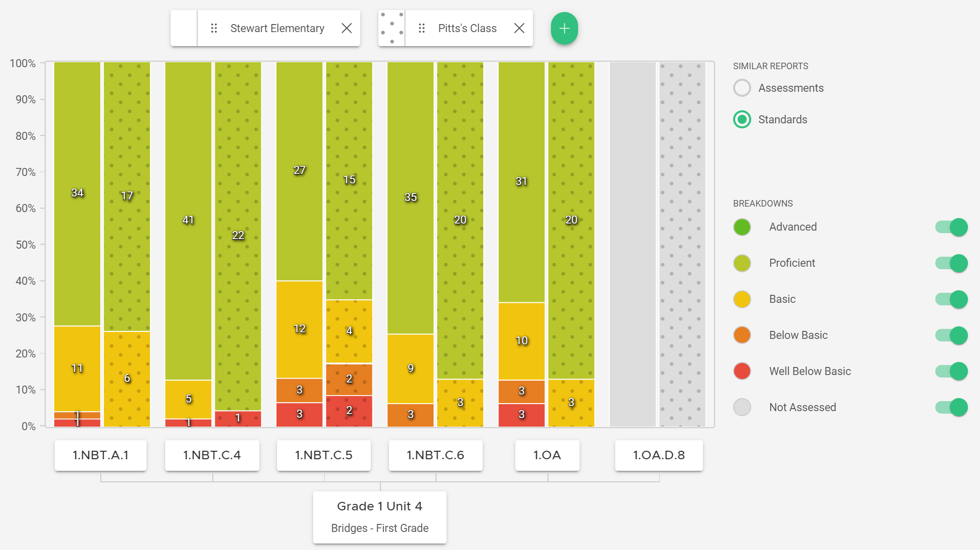Click the dotted pattern swatch for Pitts's Class
Viewport: 980px width, 550px height.
391,28
